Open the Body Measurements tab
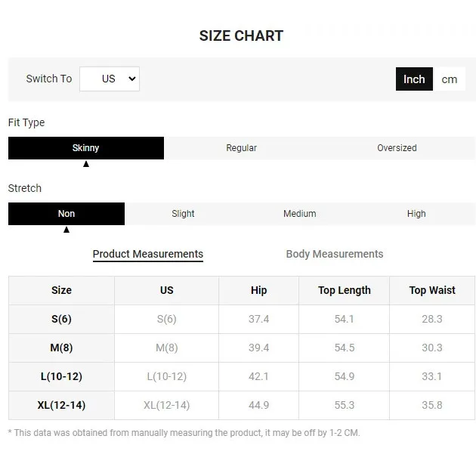This screenshot has height=476, width=476. pyautogui.click(x=335, y=254)
